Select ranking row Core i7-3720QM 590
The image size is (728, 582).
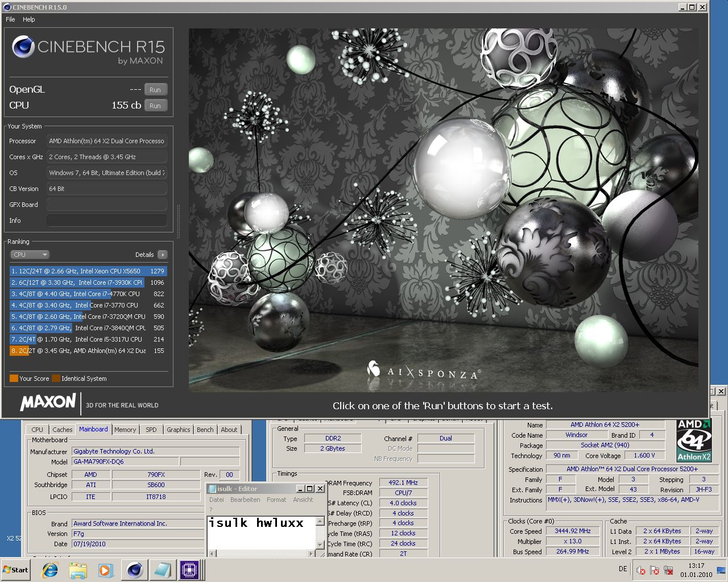pos(88,317)
